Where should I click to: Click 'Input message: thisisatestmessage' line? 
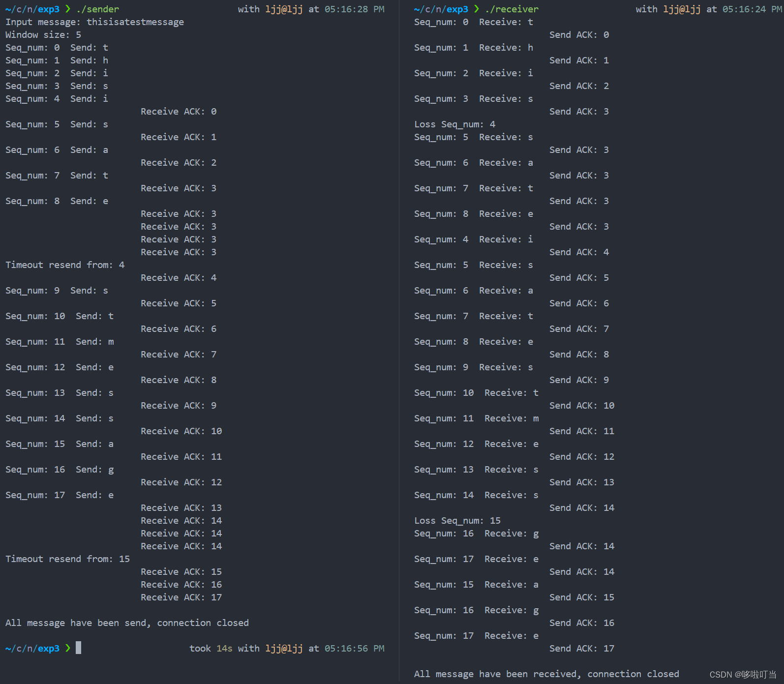click(x=94, y=22)
